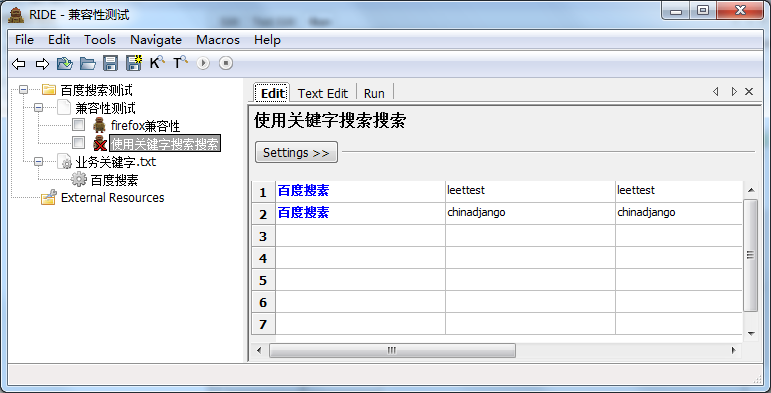Select 使用关键字搜索搜索 in tree

coord(165,144)
